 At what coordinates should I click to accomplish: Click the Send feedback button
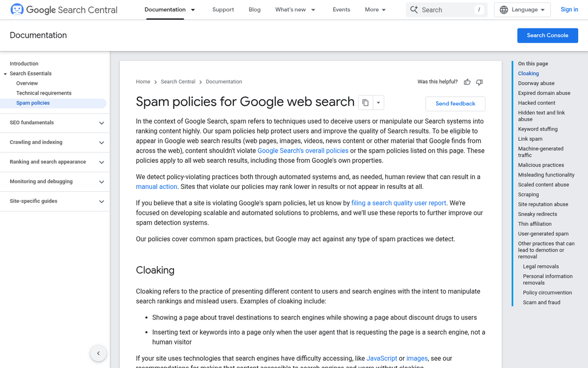tap(455, 104)
